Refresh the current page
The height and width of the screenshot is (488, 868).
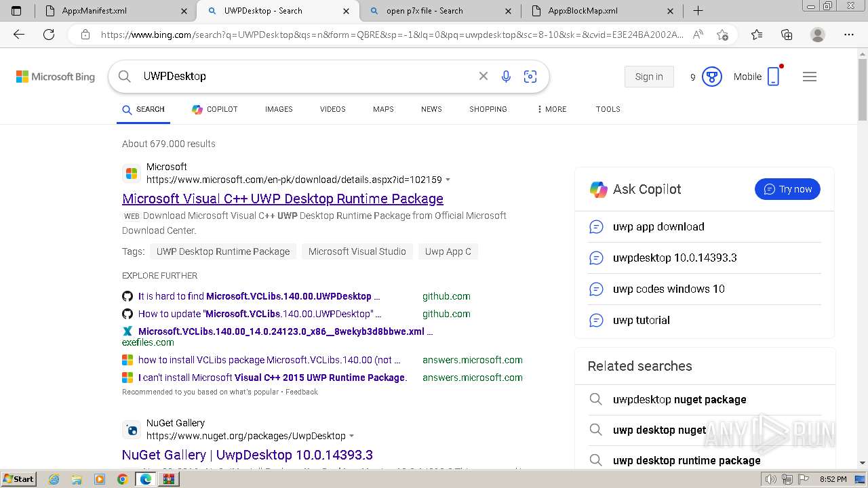tap(49, 35)
